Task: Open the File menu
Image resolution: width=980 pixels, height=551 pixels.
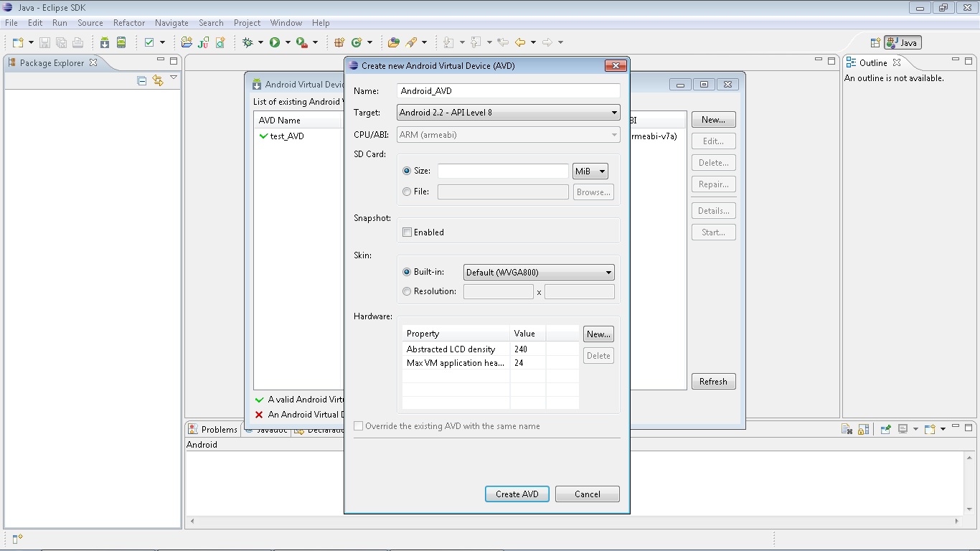Action: point(11,23)
